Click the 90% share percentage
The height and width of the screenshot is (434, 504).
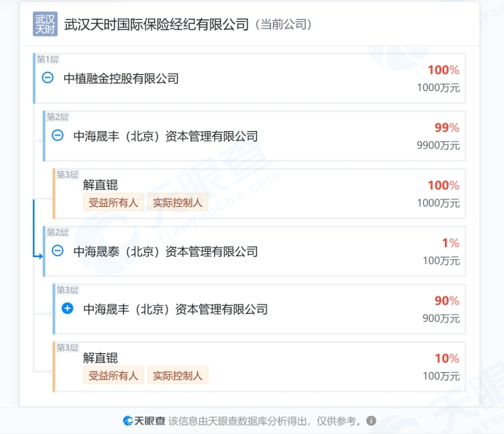[447, 301]
